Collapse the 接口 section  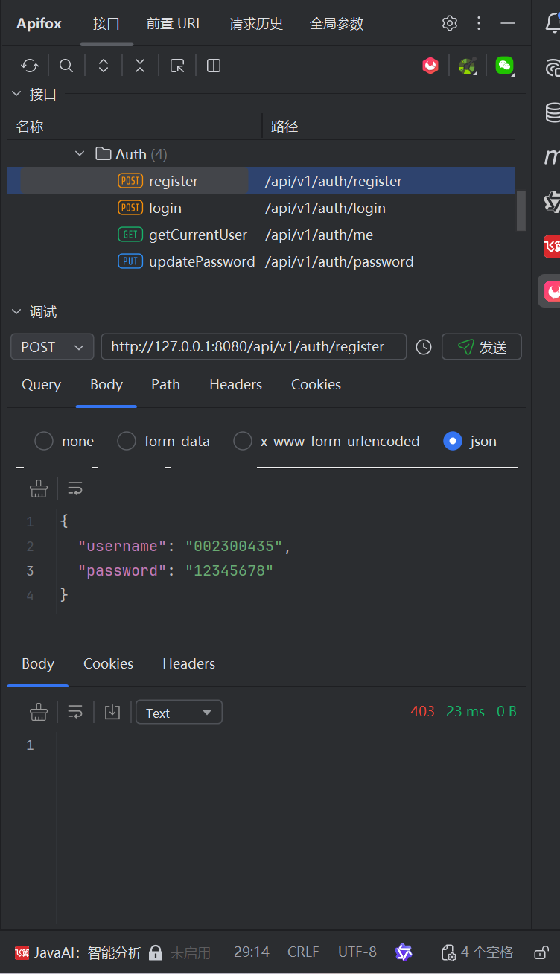point(16,94)
